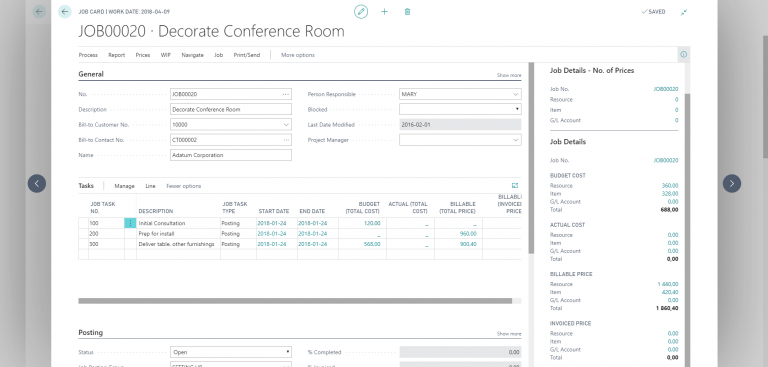Click the edit pencil icon
768x367 pixels.
tap(361, 12)
